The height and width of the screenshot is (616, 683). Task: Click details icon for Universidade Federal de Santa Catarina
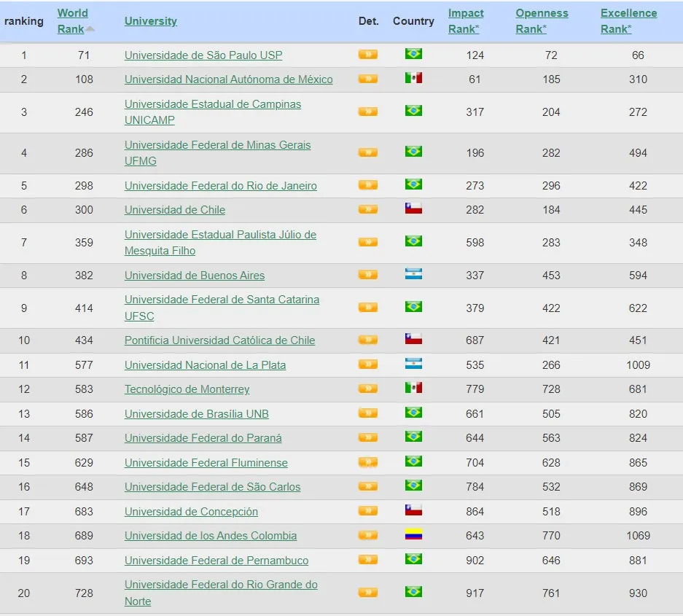pyautogui.click(x=368, y=308)
